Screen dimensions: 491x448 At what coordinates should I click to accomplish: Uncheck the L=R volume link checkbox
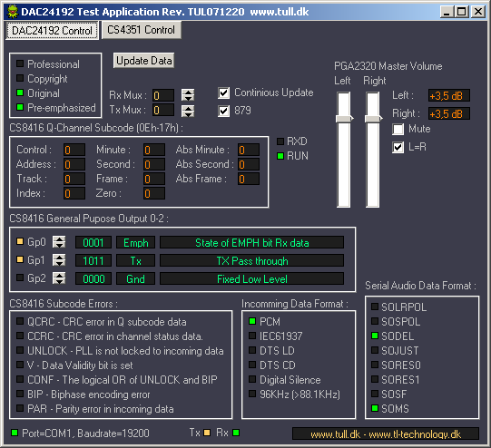tap(398, 147)
